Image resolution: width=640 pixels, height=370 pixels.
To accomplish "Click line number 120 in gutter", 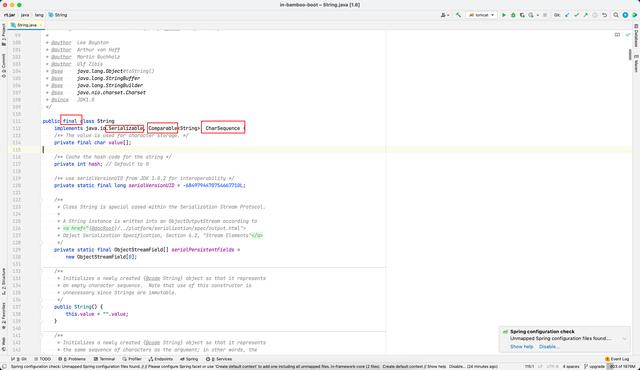I will (17, 185).
